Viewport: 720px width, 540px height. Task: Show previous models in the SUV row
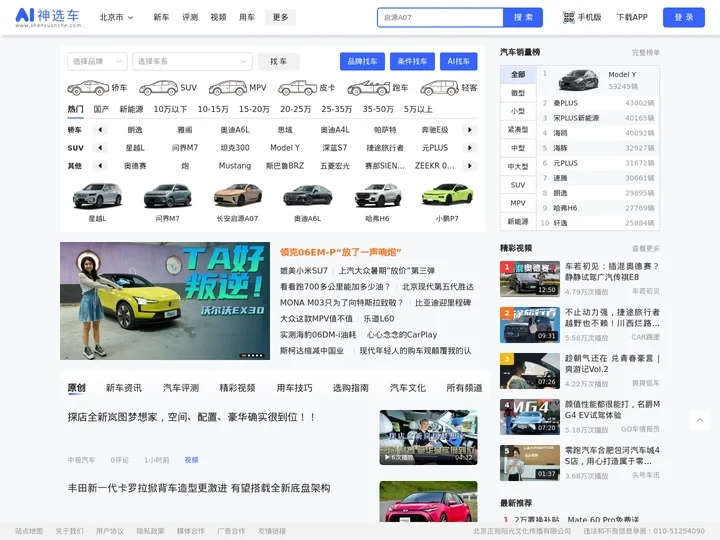coord(100,148)
